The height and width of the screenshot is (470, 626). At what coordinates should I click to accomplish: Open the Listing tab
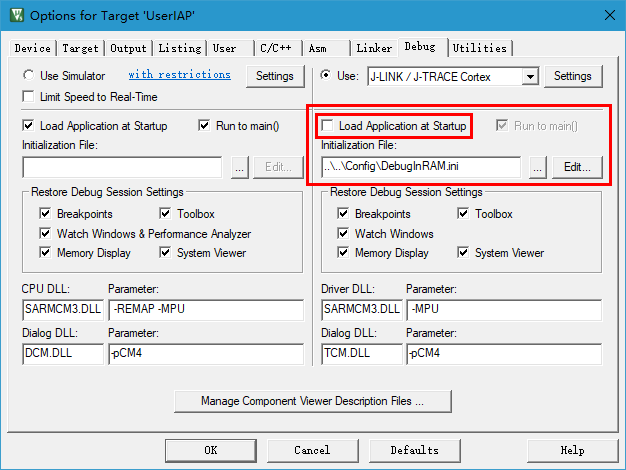[x=180, y=48]
